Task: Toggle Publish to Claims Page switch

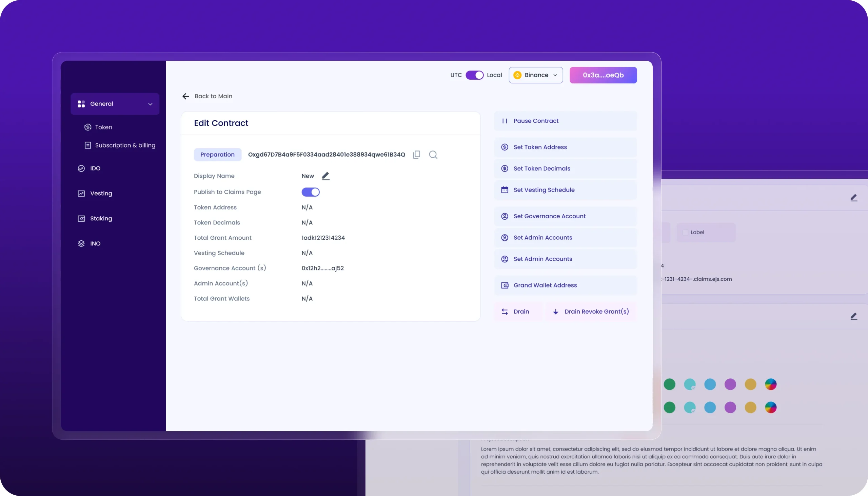Action: point(310,192)
